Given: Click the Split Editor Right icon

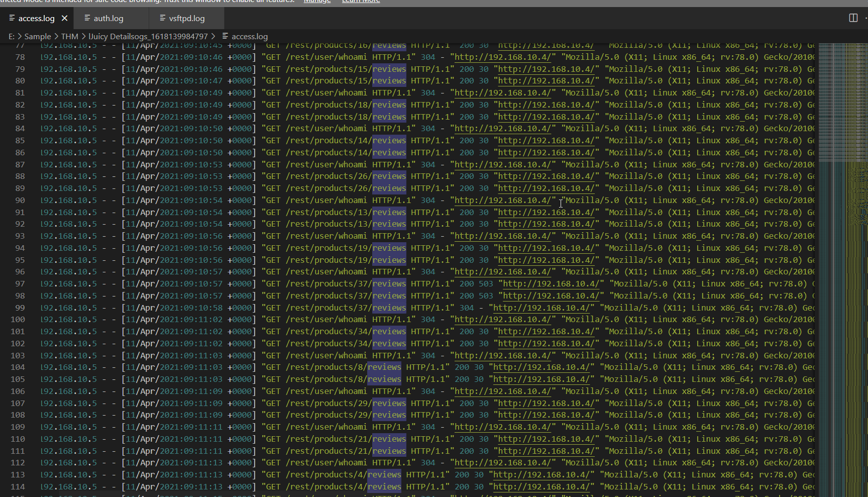Looking at the screenshot, I should click(x=853, y=18).
